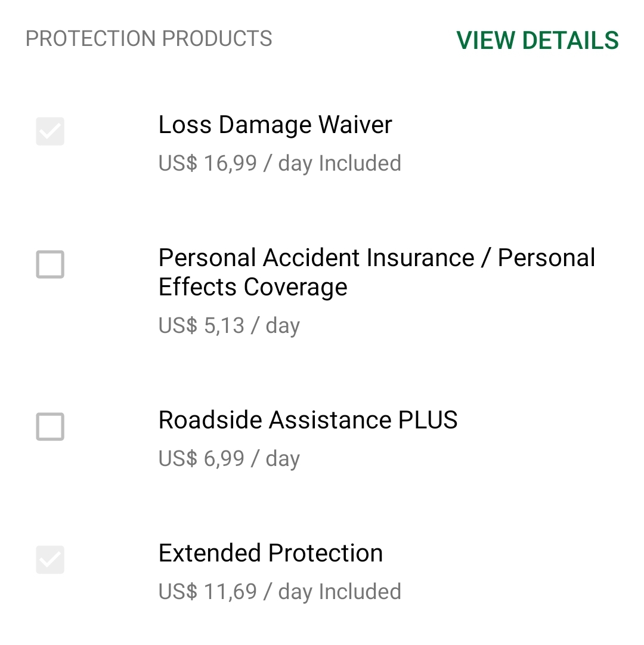This screenshot has width=644, height=645.
Task: Click the US$ 5,13 / day price
Action: 229,325
